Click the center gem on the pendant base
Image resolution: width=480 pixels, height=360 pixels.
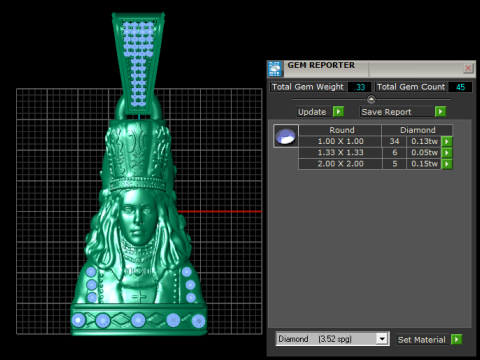tap(138, 320)
